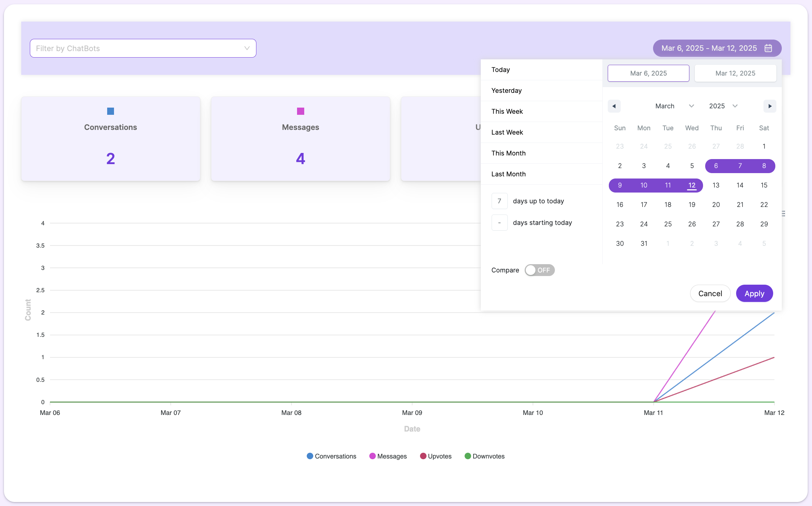Pick March 20 in the calendar

[x=716, y=205]
